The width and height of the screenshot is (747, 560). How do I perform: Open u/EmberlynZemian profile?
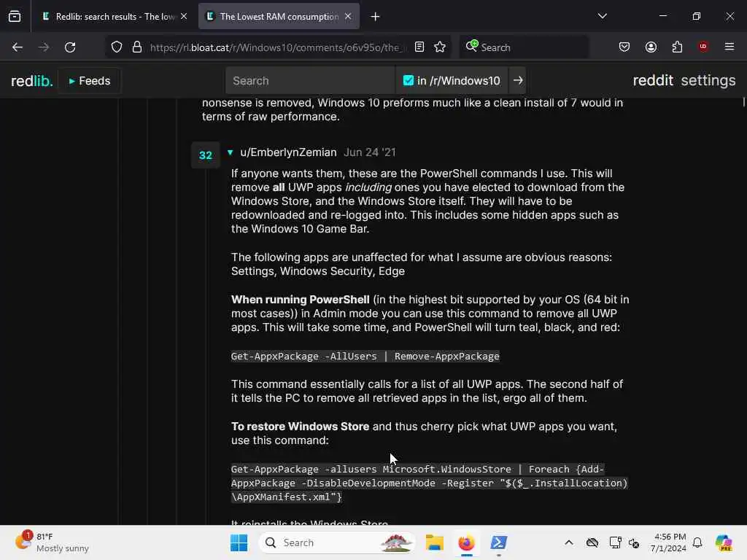(x=288, y=152)
